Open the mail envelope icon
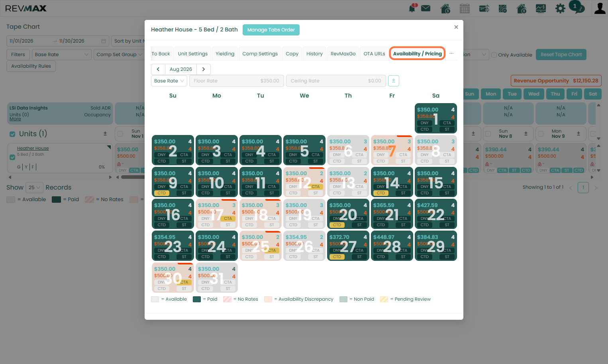The height and width of the screenshot is (364, 608). 426,8
